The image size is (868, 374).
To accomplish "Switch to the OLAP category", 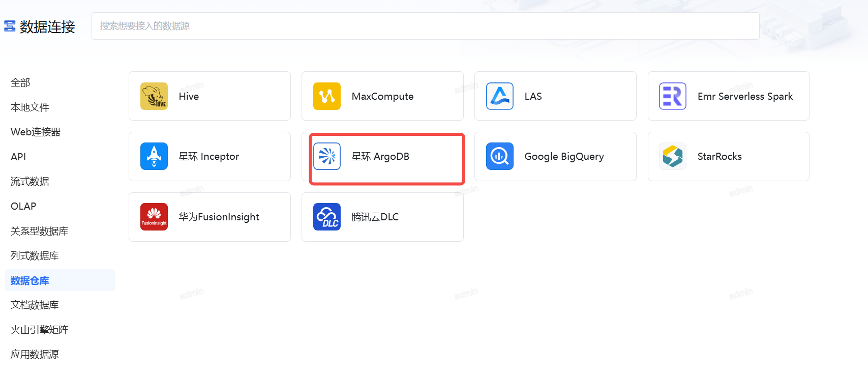I will point(23,206).
